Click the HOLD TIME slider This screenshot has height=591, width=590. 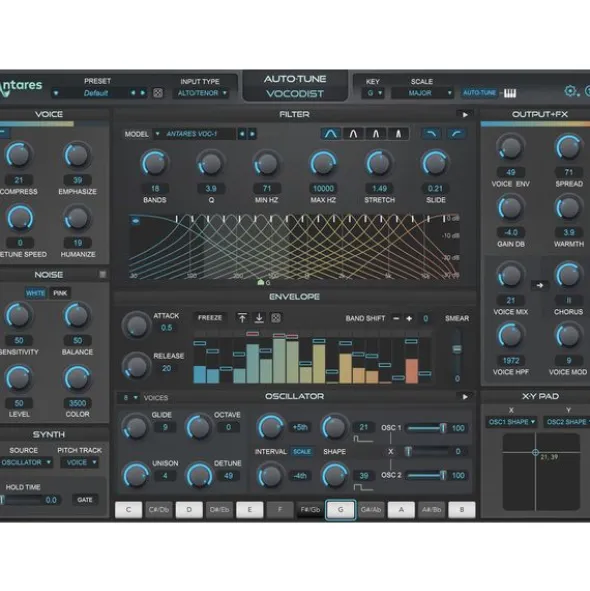tap(21, 500)
